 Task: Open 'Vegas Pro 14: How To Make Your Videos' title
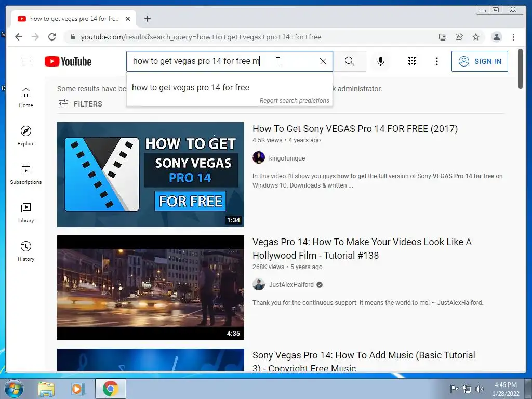coord(362,249)
